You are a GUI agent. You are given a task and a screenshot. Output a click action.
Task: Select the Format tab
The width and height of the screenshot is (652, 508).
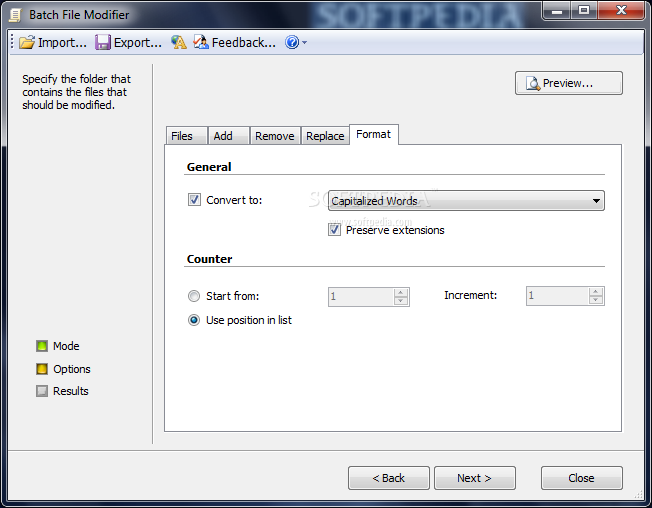coord(374,134)
